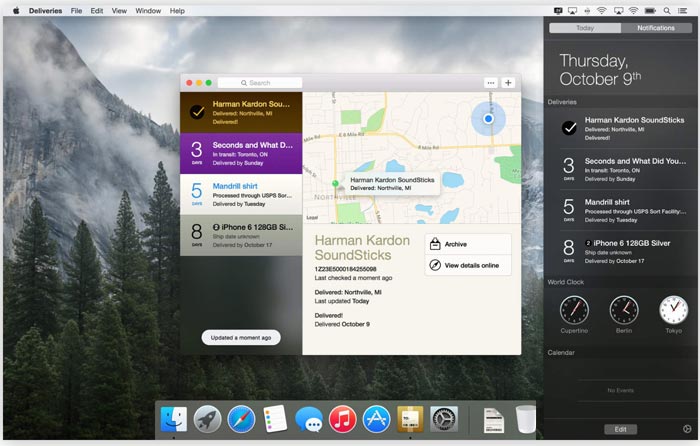Open Deliveries box icon in Dock
The height and width of the screenshot is (446, 700).
[x=410, y=419]
